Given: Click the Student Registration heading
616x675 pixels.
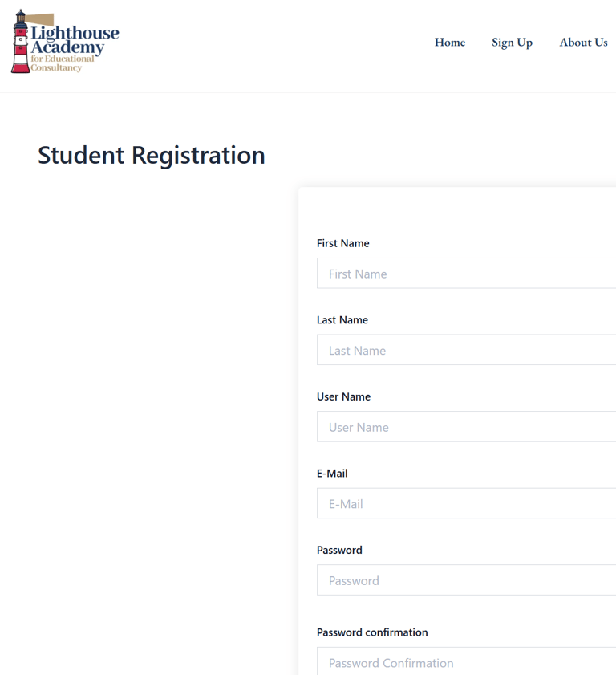Looking at the screenshot, I should tap(152, 155).
